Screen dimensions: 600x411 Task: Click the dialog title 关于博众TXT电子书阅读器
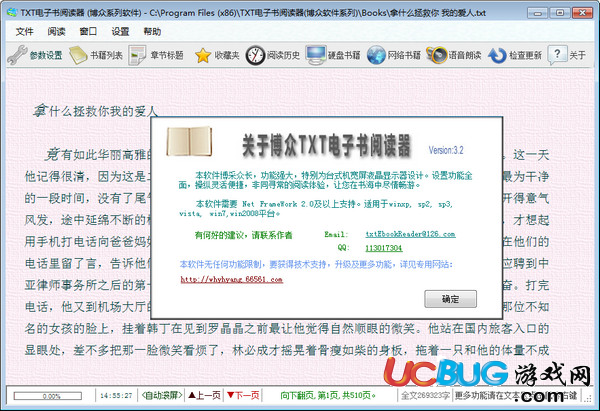(326, 145)
